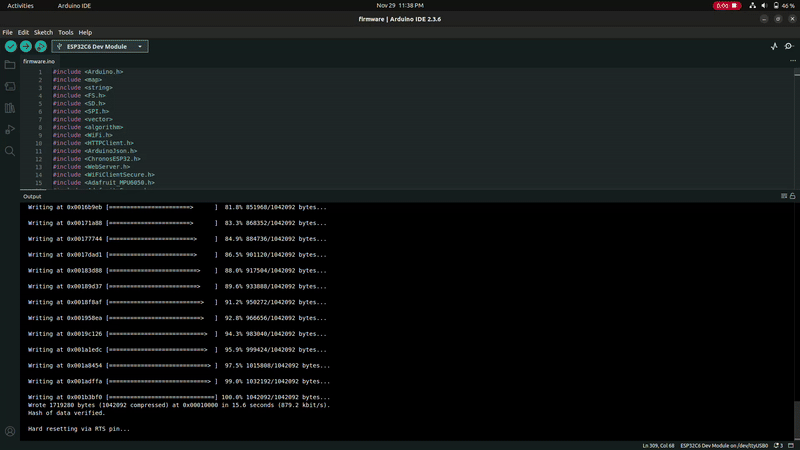Launch the Serial Plotter
Image resolution: width=800 pixels, height=450 pixels.
click(x=774, y=46)
